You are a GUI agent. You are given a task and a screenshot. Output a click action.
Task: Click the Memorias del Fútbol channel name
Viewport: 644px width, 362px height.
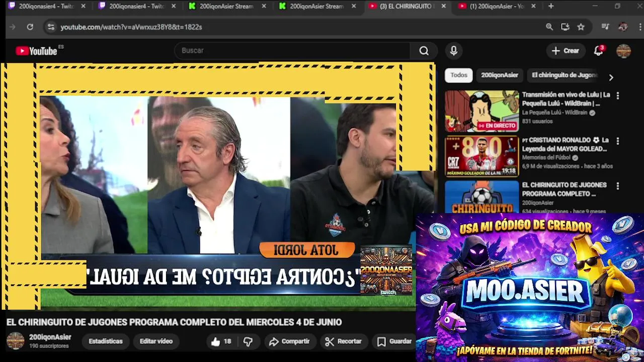pyautogui.click(x=546, y=157)
